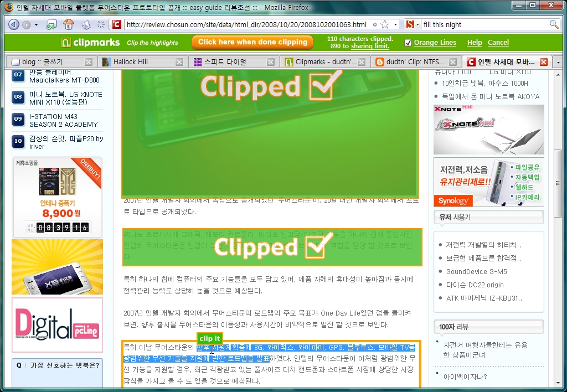Open '다이슨 DC22 origin' user review
The image size is (567, 392).
(x=475, y=285)
